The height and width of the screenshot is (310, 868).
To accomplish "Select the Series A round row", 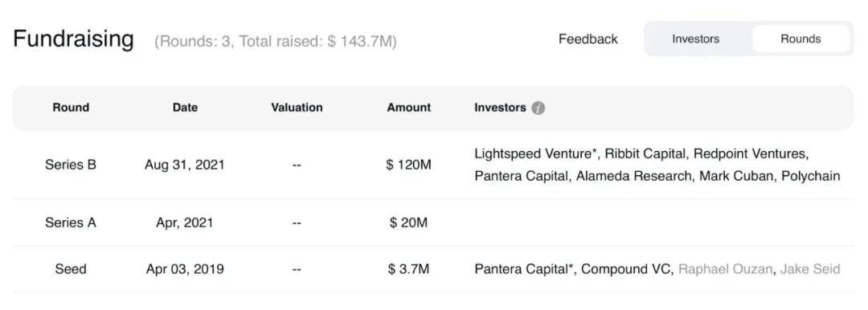I will [x=433, y=223].
